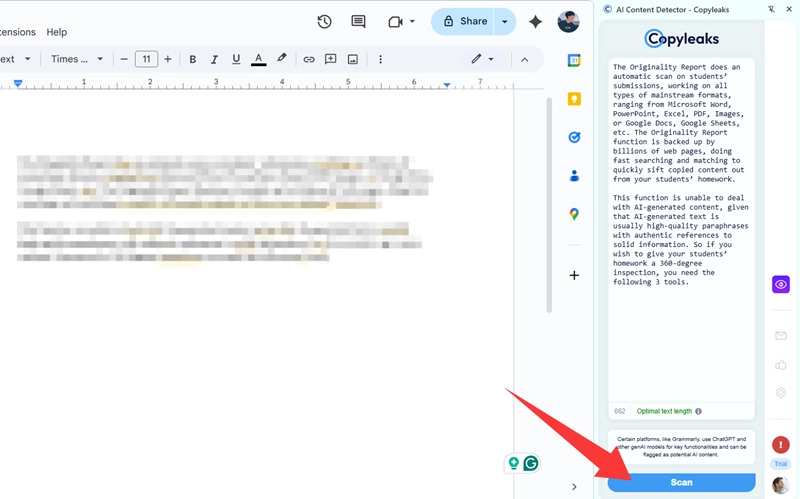This screenshot has height=499, width=800.
Task: Click the settings icon in Copyleaks sidebar
Action: (781, 392)
